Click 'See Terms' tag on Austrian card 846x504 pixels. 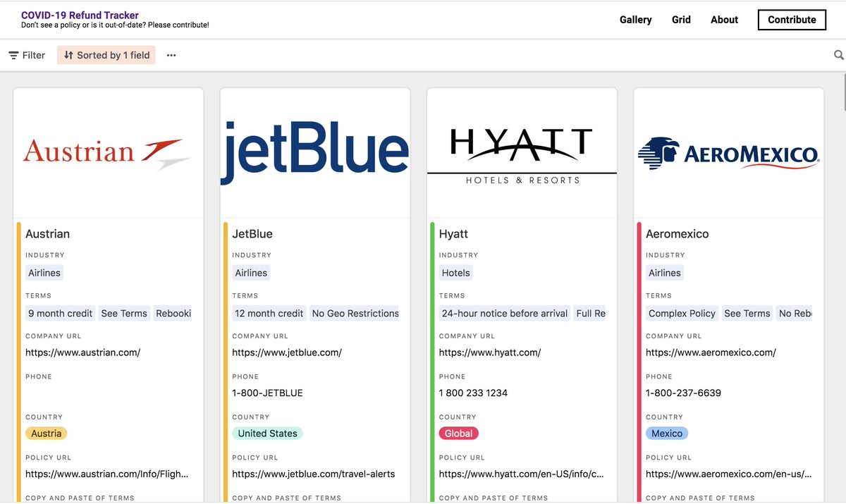coord(124,314)
